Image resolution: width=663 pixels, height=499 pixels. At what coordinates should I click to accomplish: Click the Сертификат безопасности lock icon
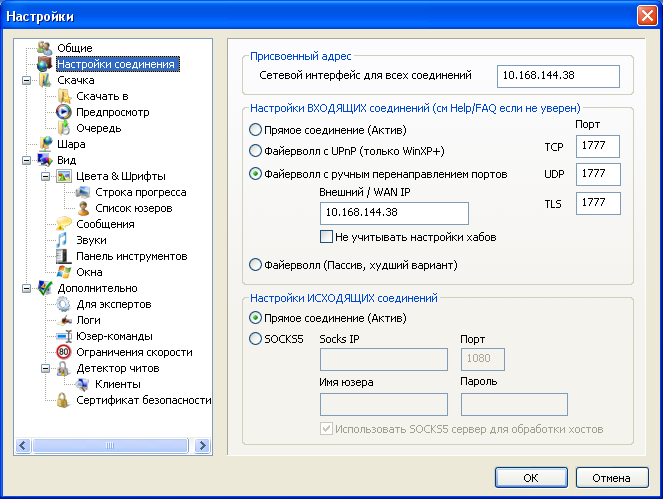coord(63,400)
